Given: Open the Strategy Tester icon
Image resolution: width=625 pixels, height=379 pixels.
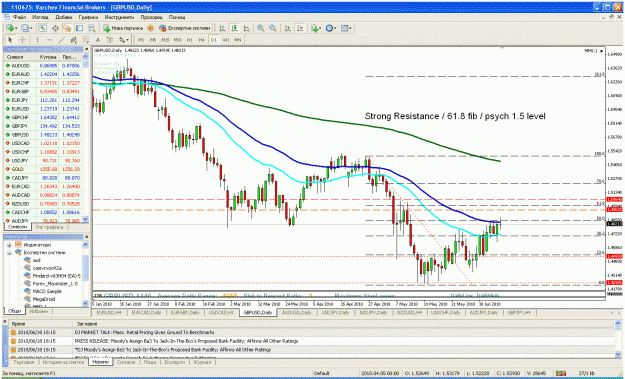Looking at the screenshot, I should tap(92, 28).
